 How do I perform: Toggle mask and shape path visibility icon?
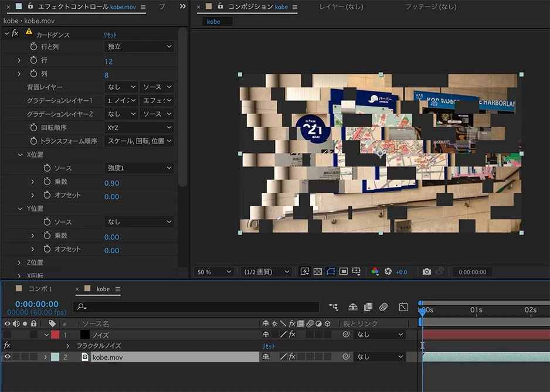click(x=330, y=272)
